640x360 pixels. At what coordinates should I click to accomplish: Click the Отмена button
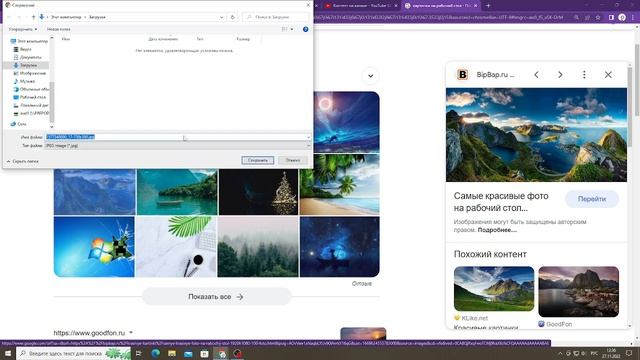coord(293,160)
